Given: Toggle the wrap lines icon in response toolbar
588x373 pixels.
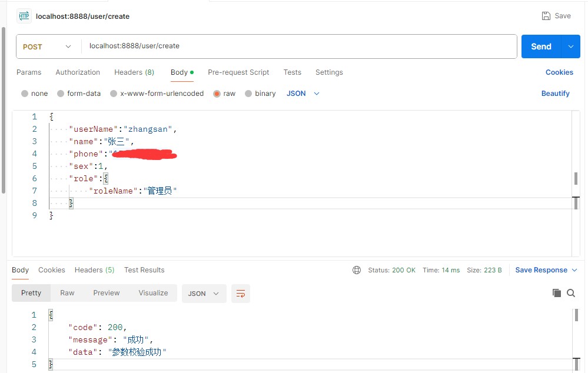Looking at the screenshot, I should (241, 294).
